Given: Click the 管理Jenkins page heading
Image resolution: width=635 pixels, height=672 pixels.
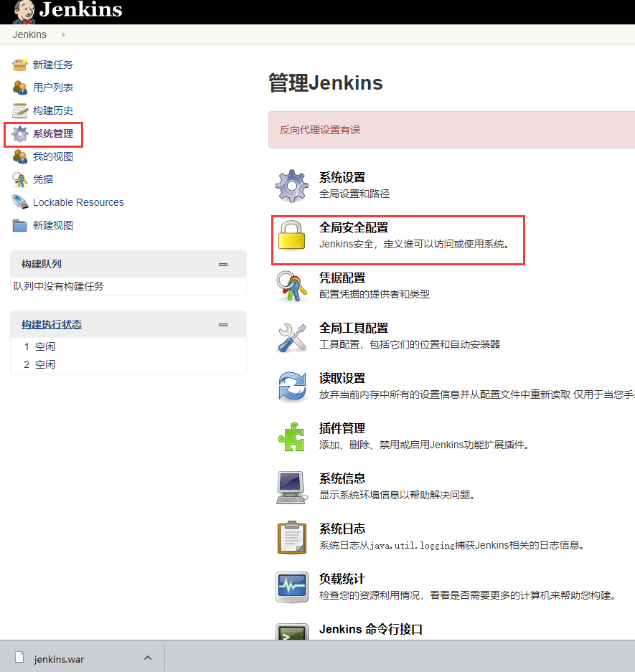Looking at the screenshot, I should [x=326, y=82].
